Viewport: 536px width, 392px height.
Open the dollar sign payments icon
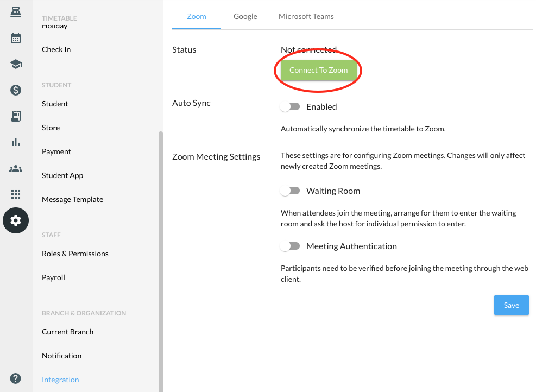point(16,90)
